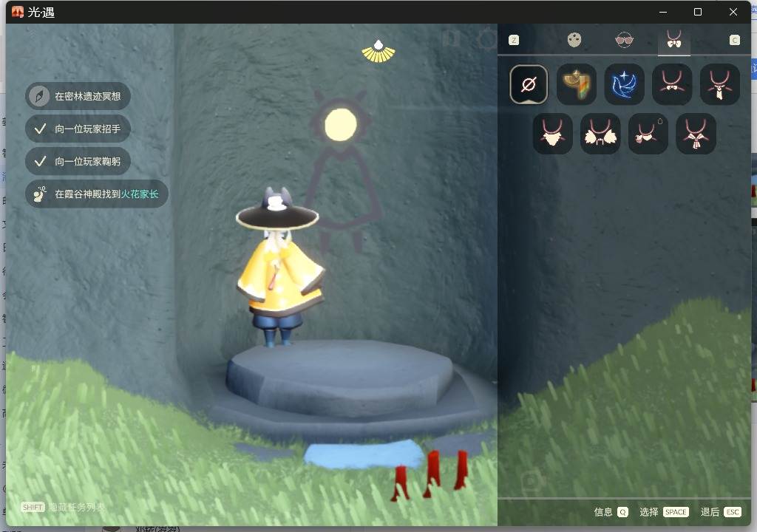This screenshot has height=532, width=757.
Task: Equip the glowing blue bird pendant
Action: (x=624, y=84)
